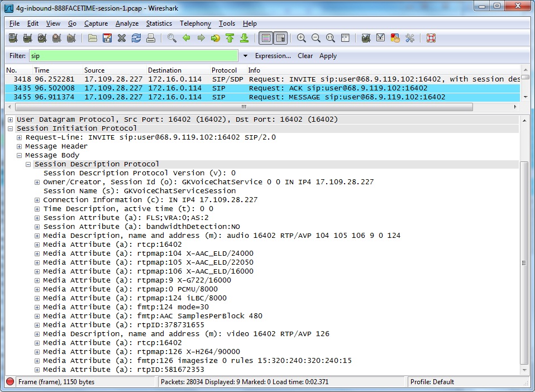
Task: Open the Tools menu
Action: (227, 23)
